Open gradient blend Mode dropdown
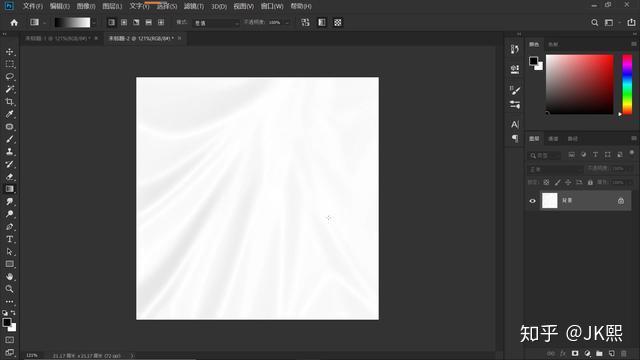The height and width of the screenshot is (360, 640). pyautogui.click(x=216, y=23)
